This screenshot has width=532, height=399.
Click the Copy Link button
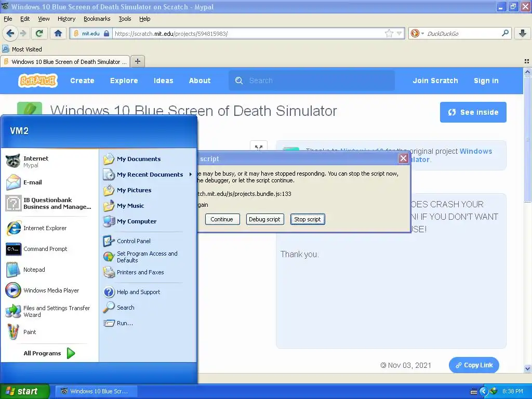pos(474,365)
